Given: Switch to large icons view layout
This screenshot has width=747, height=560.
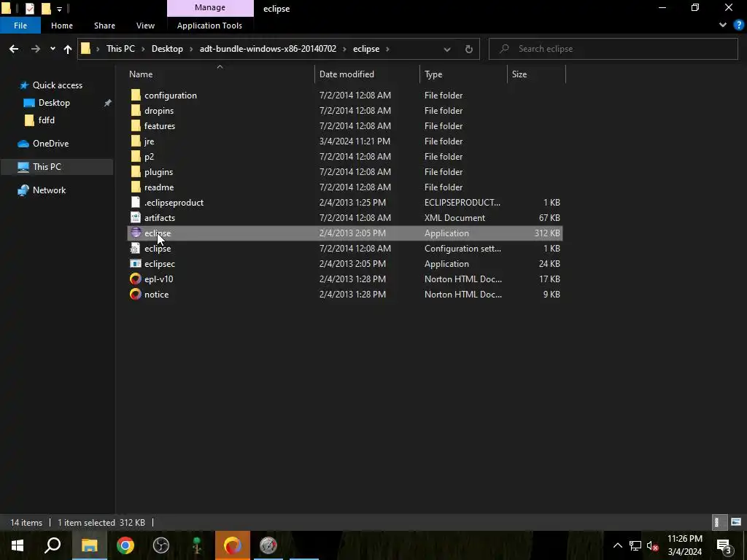Looking at the screenshot, I should tap(735, 522).
